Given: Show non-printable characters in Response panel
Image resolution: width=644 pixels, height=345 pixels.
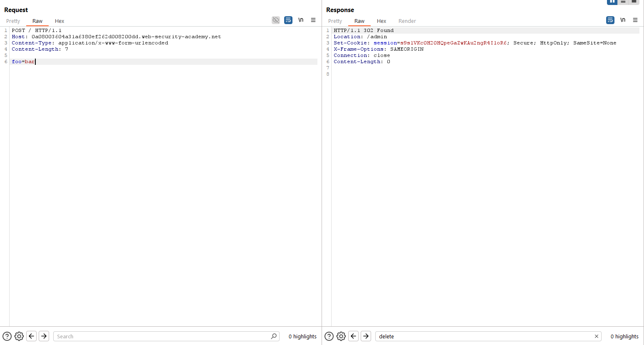Looking at the screenshot, I should pyautogui.click(x=623, y=20).
